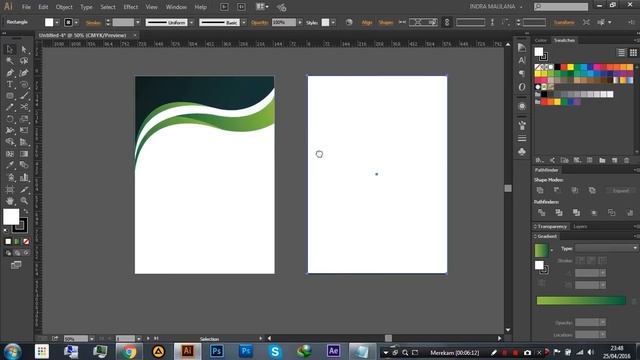The image size is (640, 360).
Task: Click the Opacity link in control bar
Action: (260, 22)
